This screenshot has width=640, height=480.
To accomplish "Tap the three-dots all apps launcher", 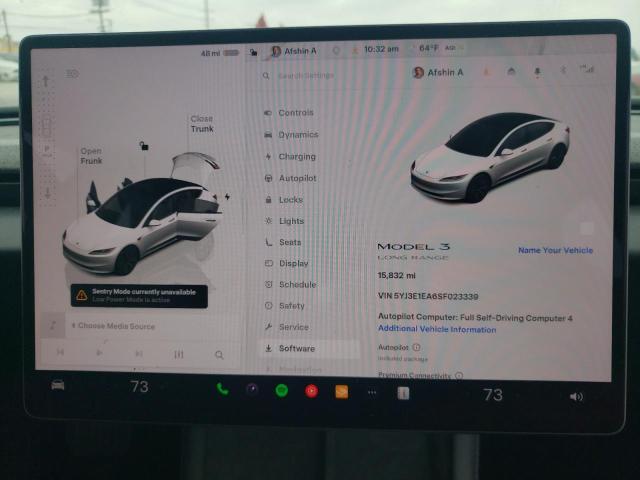I will click(x=372, y=392).
